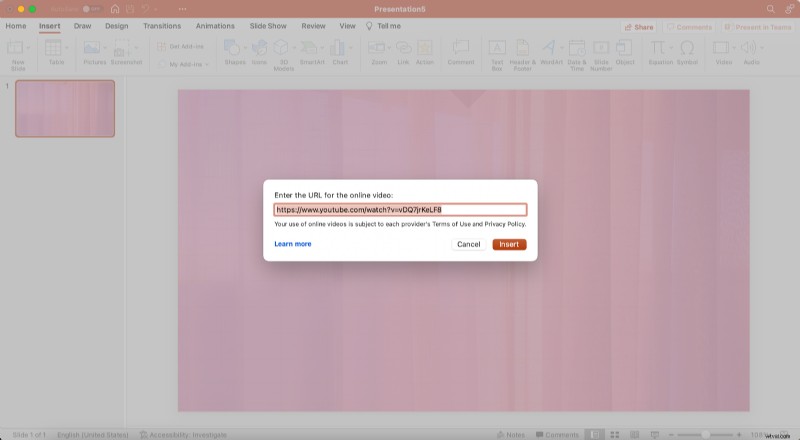Click Accessibility: Investigate in status bar

(x=183, y=435)
